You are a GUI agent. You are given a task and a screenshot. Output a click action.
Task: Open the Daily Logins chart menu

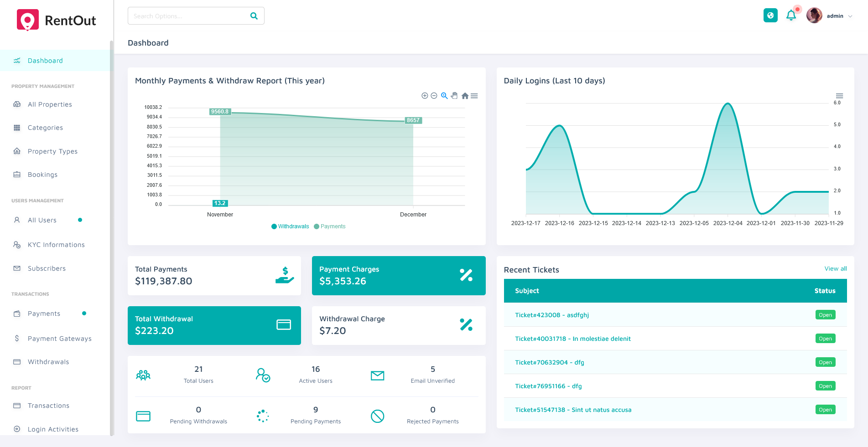pyautogui.click(x=839, y=96)
